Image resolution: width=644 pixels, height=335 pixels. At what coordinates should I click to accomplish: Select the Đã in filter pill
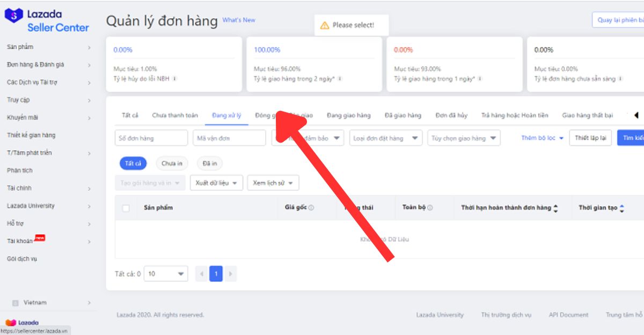[x=210, y=163]
